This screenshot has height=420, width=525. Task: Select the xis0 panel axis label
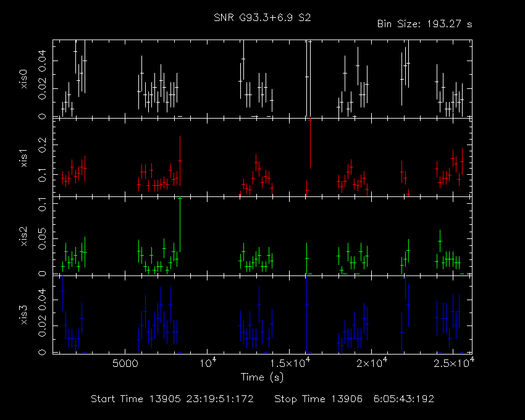pos(23,79)
